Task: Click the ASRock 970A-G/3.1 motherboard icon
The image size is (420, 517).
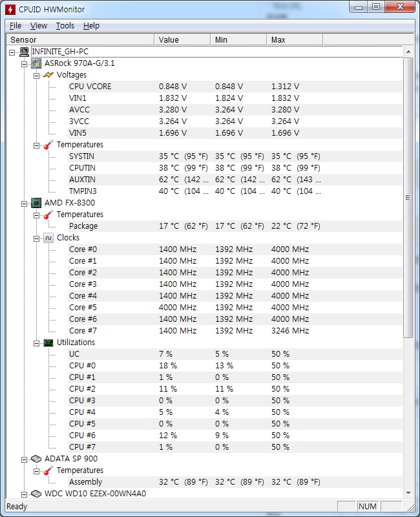Action: 37,63
